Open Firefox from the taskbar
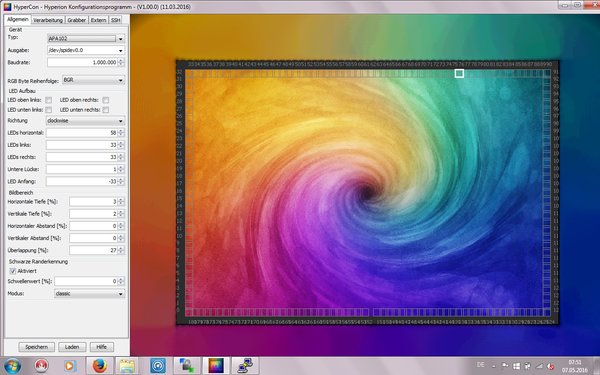600x375 pixels. pos(99,366)
